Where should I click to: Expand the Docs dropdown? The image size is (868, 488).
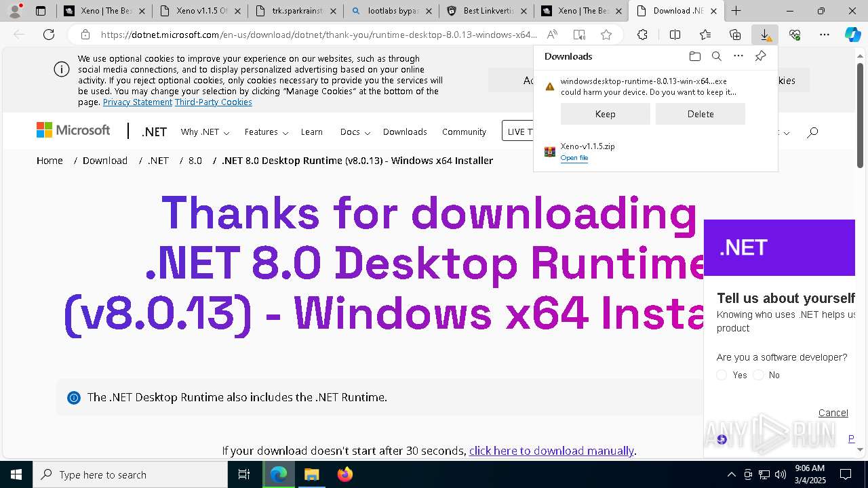[x=355, y=132]
